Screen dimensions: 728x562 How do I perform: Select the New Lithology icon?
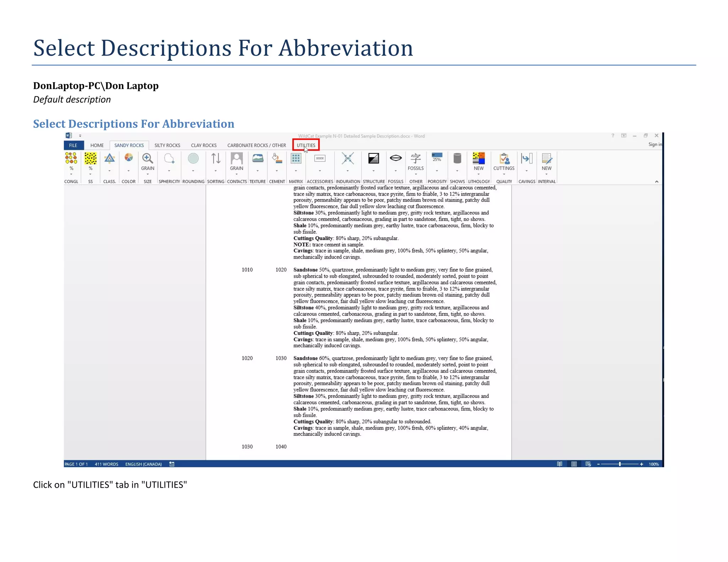point(478,158)
